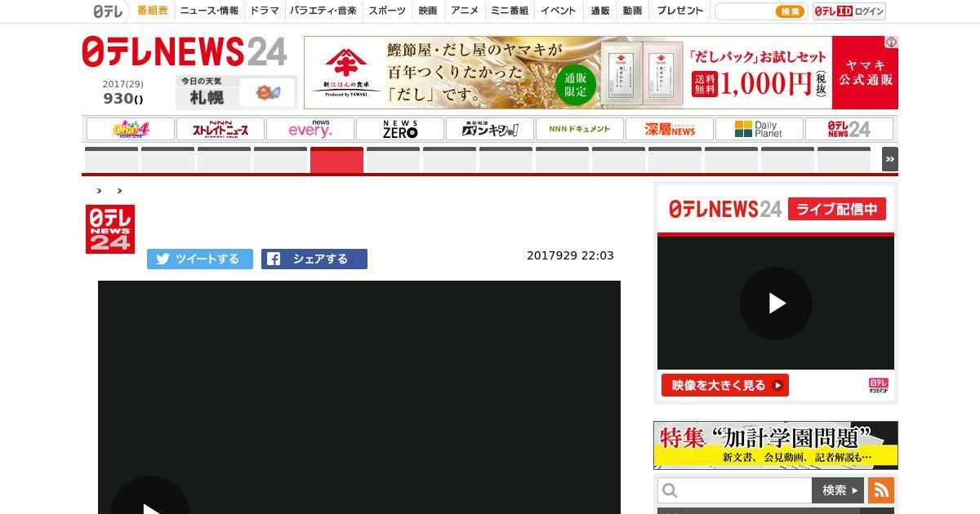Viewport: 980px width, 514px height.
Task: Click the magnifier icon in sidebar search
Action: coord(670,490)
